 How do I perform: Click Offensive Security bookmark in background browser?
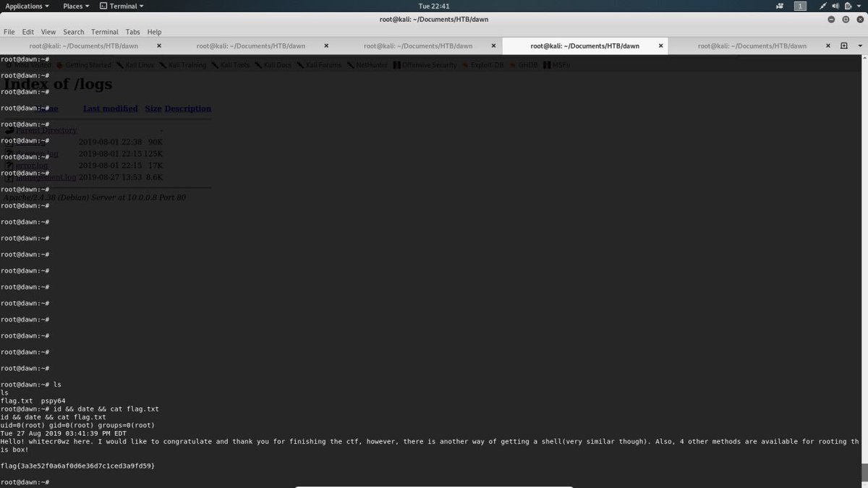[x=425, y=65]
